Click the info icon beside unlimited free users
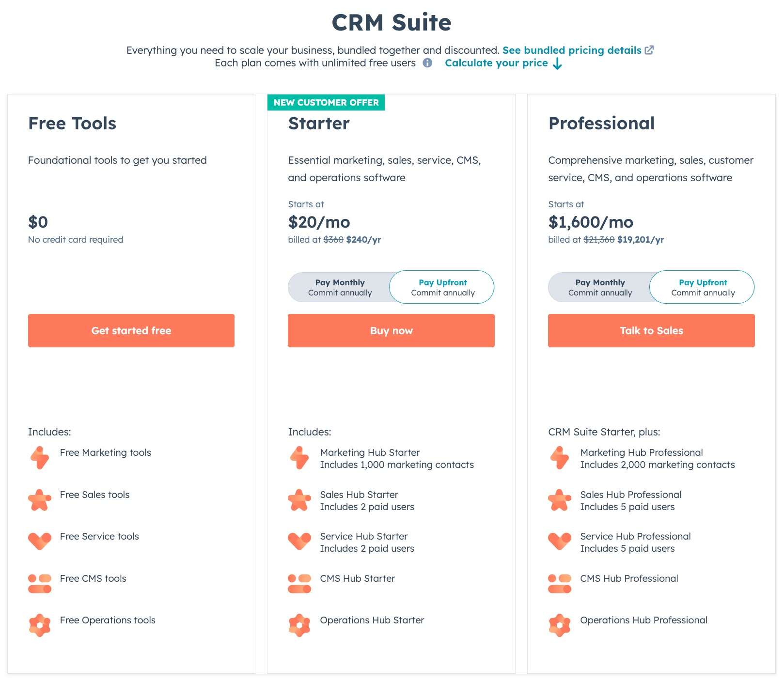Screen dimensions: 784x682 [427, 63]
